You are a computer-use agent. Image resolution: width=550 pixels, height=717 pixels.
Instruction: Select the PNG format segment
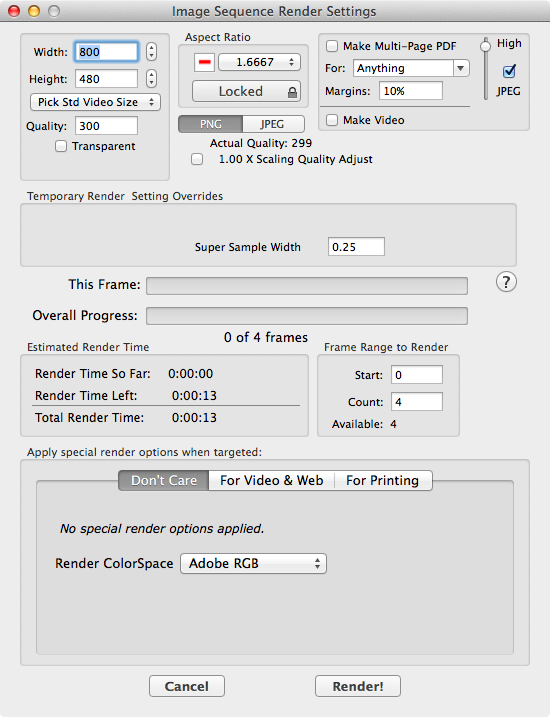(x=211, y=124)
